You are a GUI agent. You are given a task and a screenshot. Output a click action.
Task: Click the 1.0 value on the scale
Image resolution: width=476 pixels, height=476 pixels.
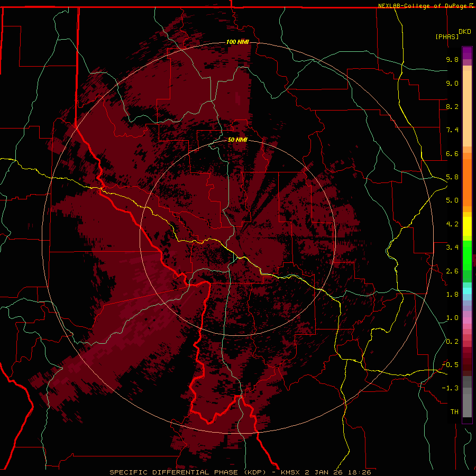coord(452,318)
